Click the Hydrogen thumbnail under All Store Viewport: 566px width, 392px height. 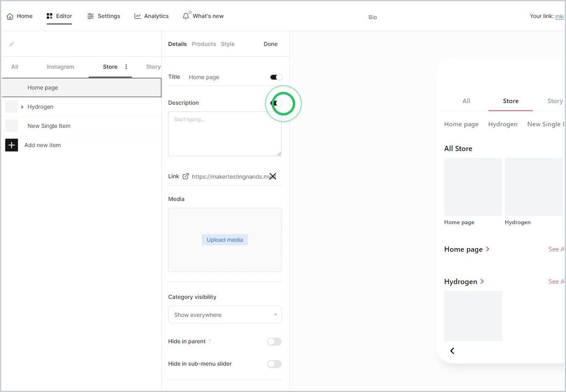[534, 187]
